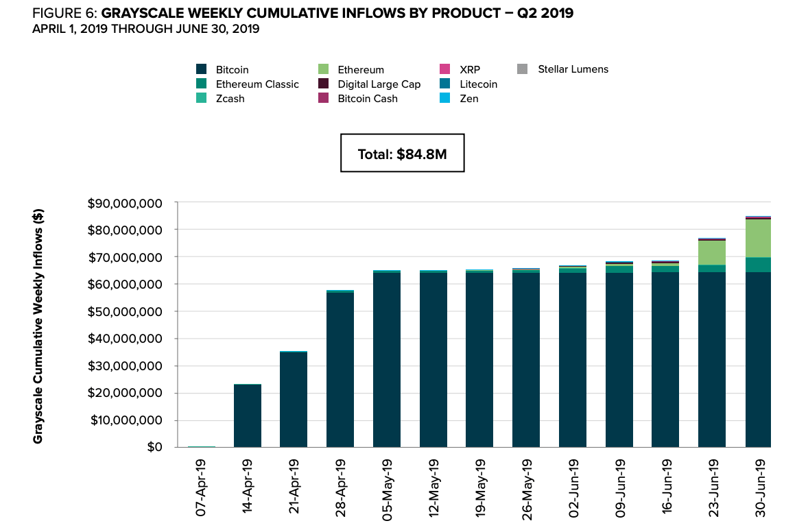This screenshot has height=532, width=808.
Task: Click the Figure 6 chart title
Action: [303, 13]
